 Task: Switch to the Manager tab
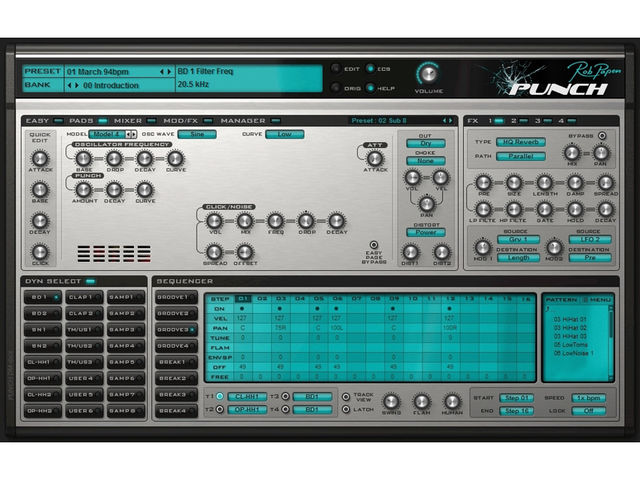(250, 121)
